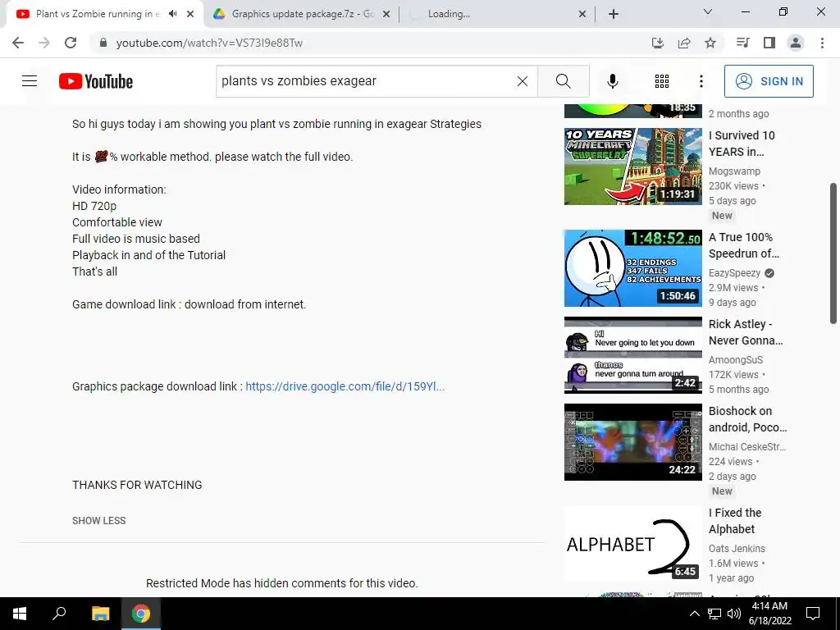Open the Windows notification center
Screen dimensions: 840x630
(x=813, y=614)
